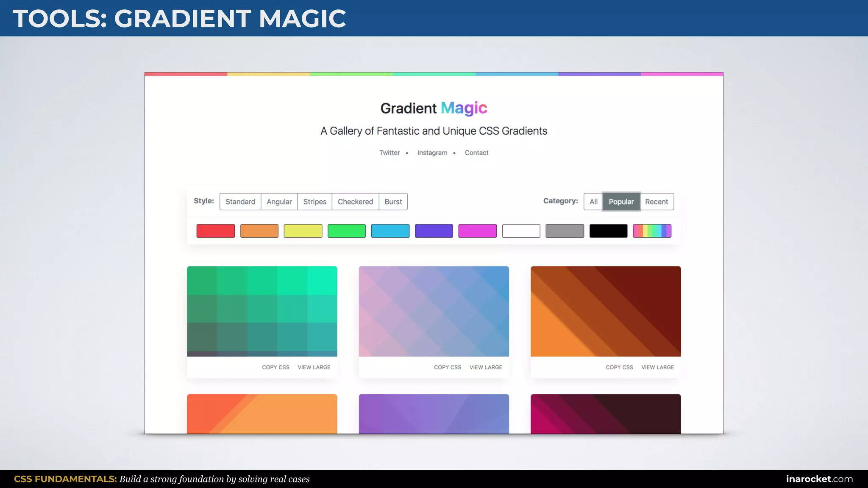Enable the Stripes style filter

click(x=314, y=202)
